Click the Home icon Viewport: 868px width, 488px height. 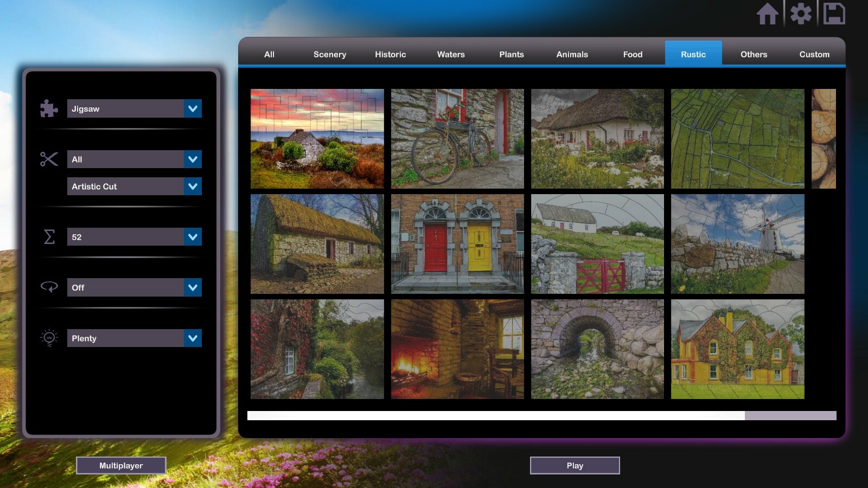point(767,14)
